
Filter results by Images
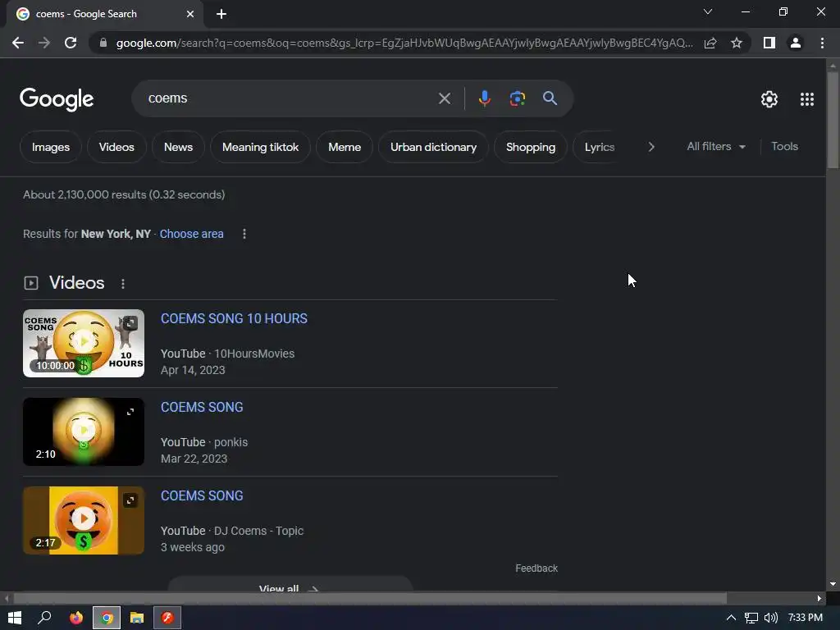51,147
